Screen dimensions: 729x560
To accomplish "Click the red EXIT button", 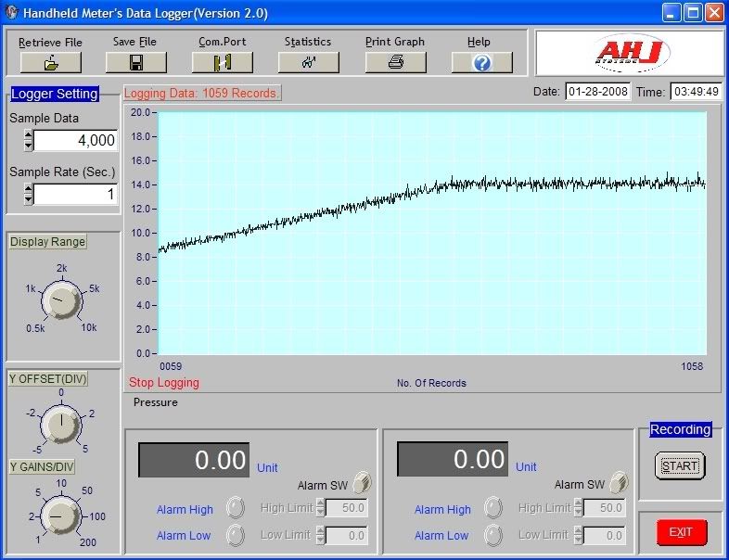I will point(681,532).
